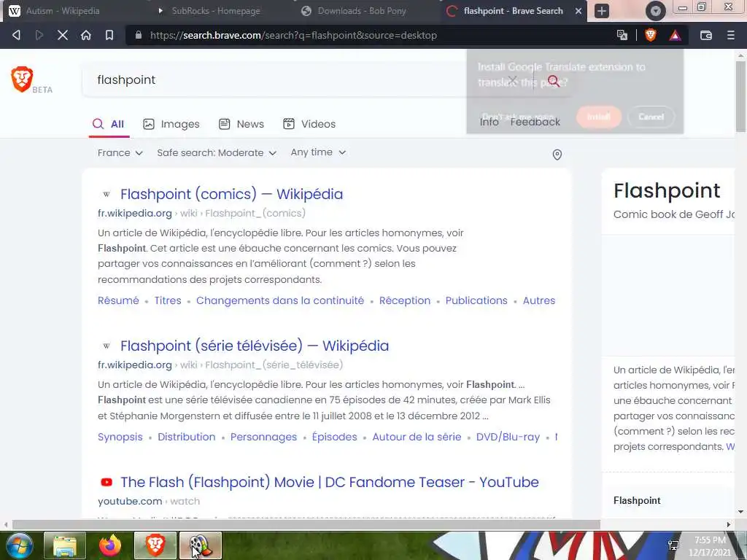This screenshot has height=560, width=747.
Task: Open a new tab with the plus button
Action: coord(602,11)
